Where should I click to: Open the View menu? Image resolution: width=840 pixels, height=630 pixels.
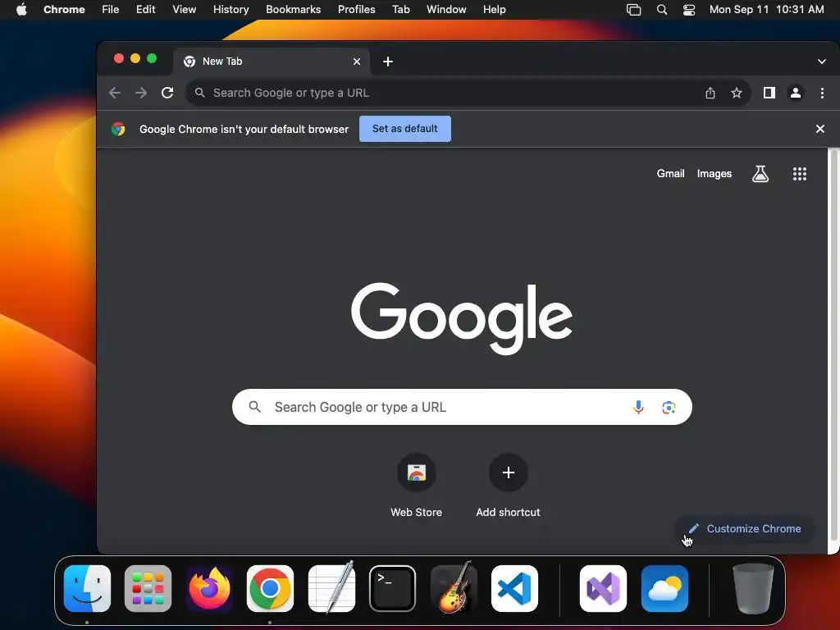click(x=184, y=9)
